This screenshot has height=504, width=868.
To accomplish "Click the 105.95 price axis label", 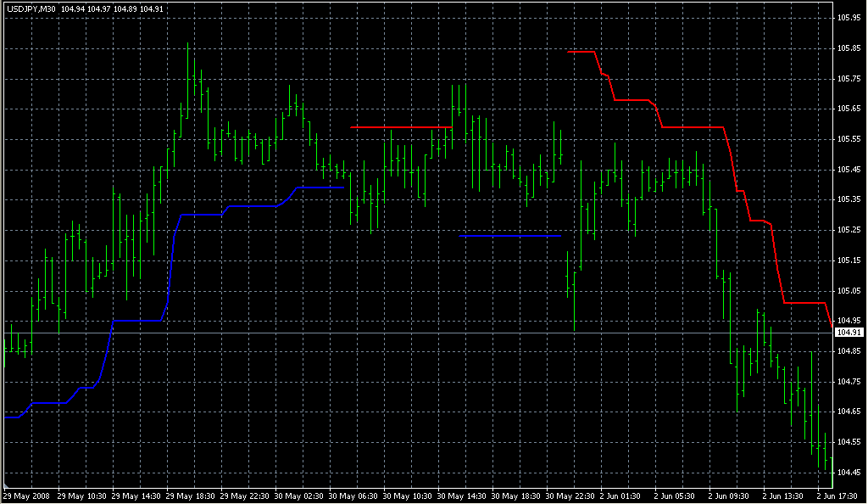I will coord(849,18).
